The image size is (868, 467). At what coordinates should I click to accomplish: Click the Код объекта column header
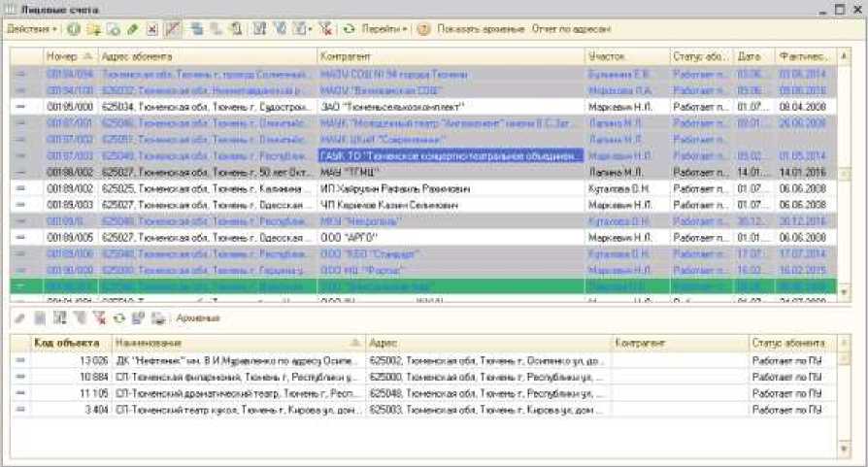point(67,343)
